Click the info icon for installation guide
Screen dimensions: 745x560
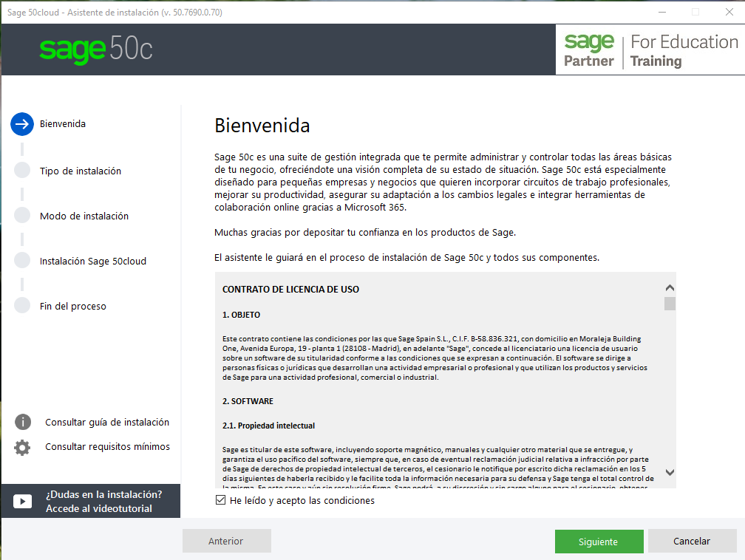(23, 422)
